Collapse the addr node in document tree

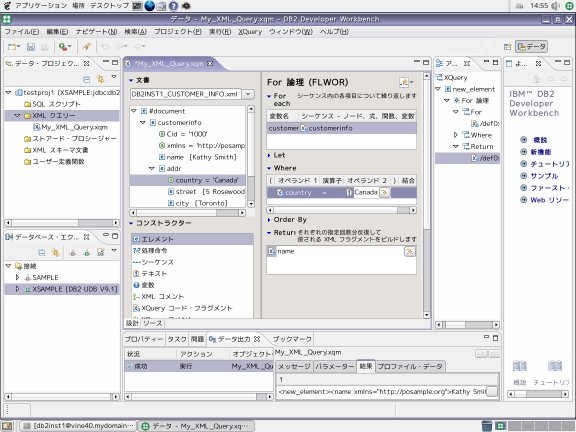point(152,169)
